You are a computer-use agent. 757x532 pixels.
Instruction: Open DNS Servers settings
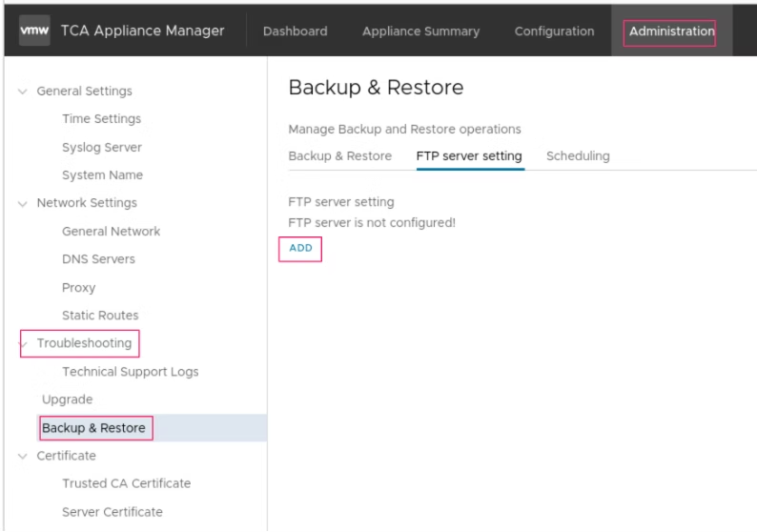[x=98, y=259]
